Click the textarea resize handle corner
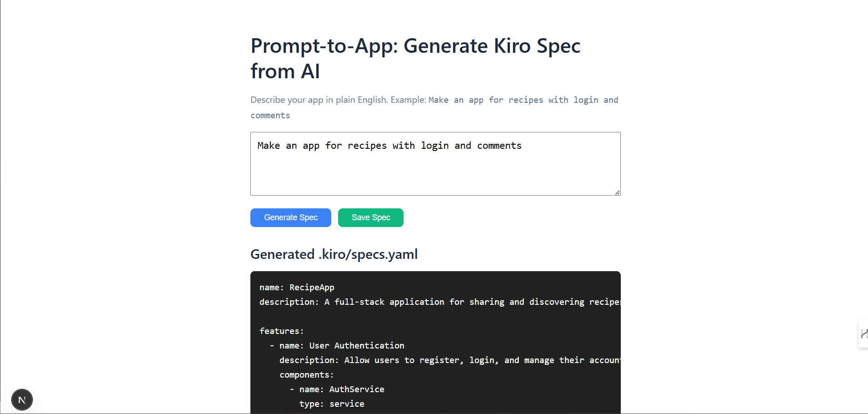868x414 pixels. point(618,192)
